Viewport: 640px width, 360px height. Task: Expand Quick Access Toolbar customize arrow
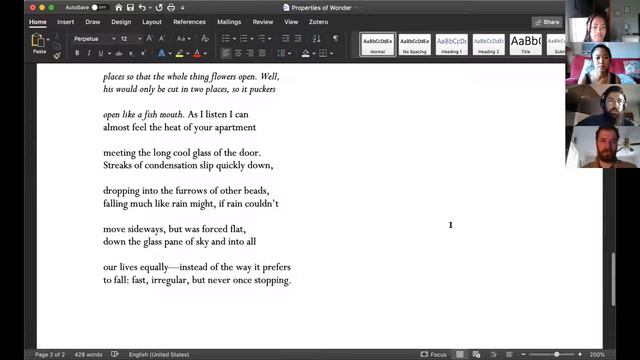182,8
